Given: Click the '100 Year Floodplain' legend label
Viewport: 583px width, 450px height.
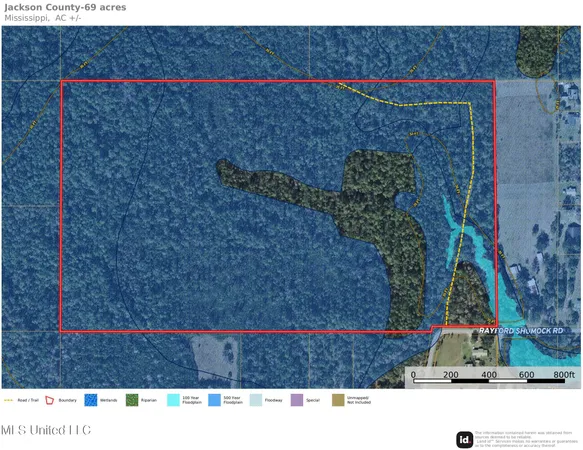Looking at the screenshot, I should coord(192,400).
